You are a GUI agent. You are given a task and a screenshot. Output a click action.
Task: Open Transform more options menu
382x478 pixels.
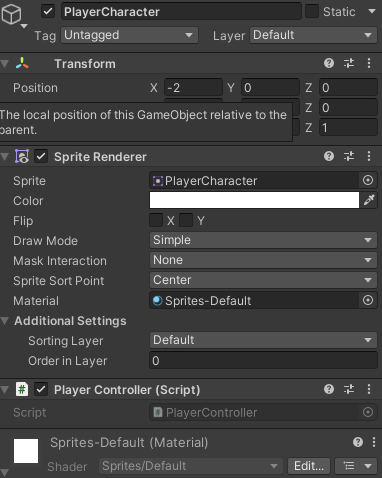tap(369, 63)
